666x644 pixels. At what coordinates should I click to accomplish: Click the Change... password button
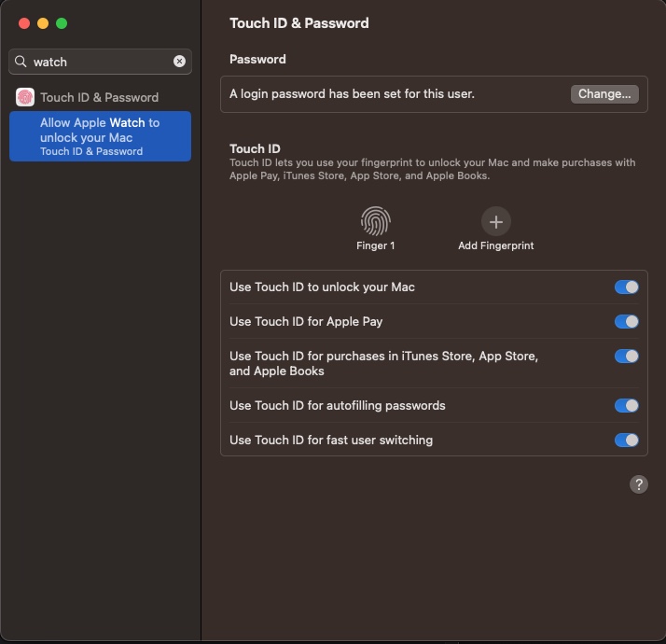pyautogui.click(x=604, y=94)
